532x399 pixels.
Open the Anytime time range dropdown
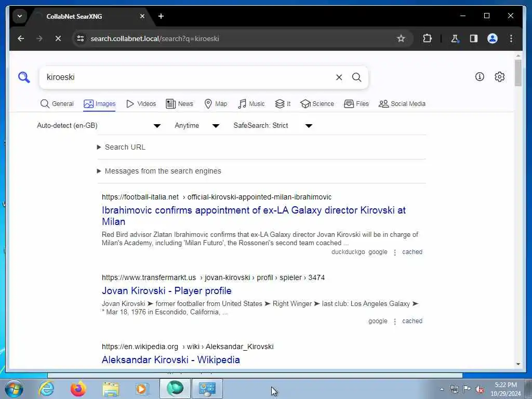coord(197,126)
